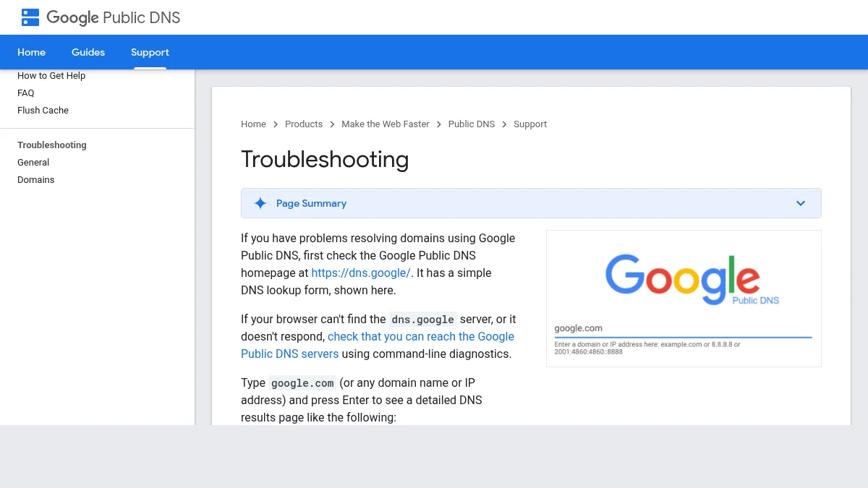
Task: Open General troubleshooting sidebar link
Action: point(33,162)
